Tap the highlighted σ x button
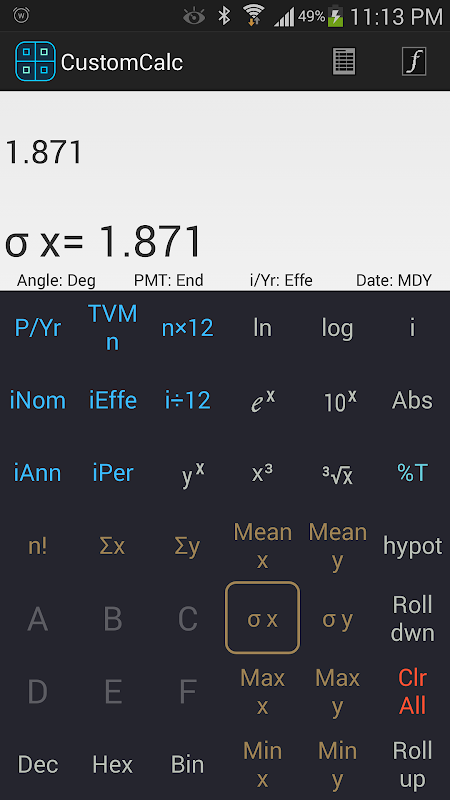Screen dimensions: 450x800 click(x=262, y=618)
